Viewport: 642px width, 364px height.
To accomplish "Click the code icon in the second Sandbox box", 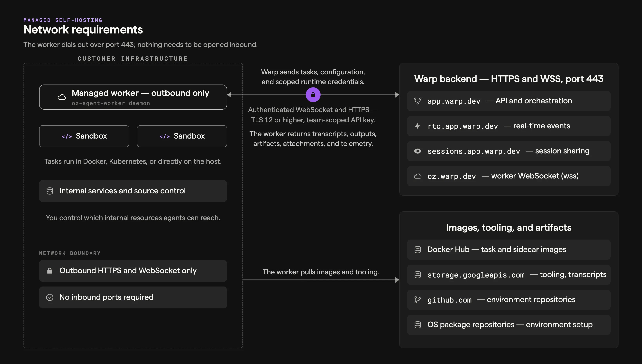I will pyautogui.click(x=164, y=137).
